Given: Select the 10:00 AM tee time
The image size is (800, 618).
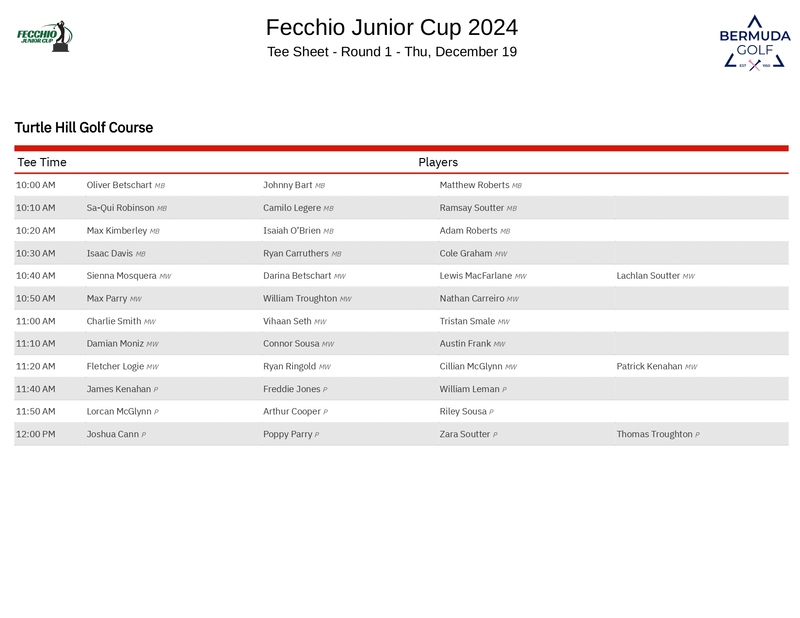Looking at the screenshot, I should 36,185.
